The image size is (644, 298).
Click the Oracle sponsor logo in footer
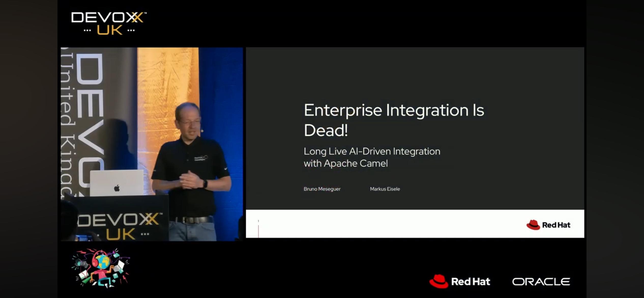tap(541, 282)
